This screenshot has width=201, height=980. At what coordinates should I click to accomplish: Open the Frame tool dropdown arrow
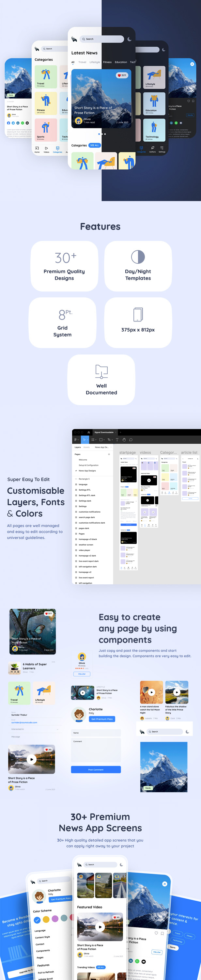pyautogui.click(x=96, y=440)
